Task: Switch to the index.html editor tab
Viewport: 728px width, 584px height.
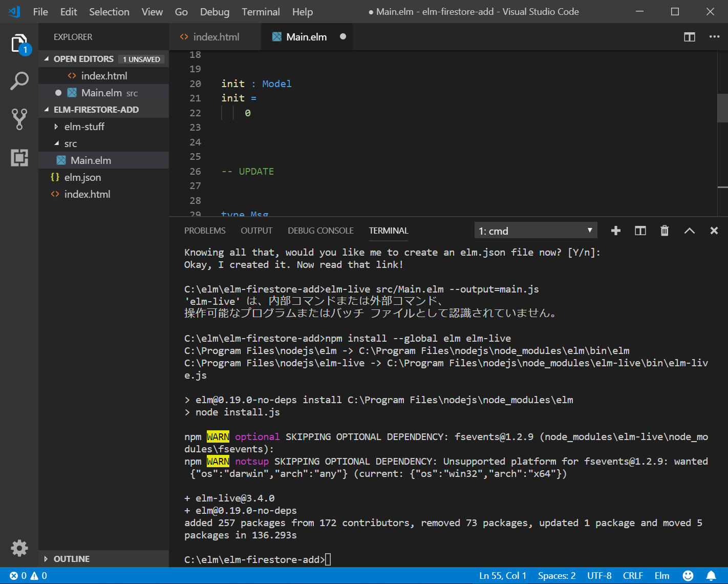Action: (216, 37)
